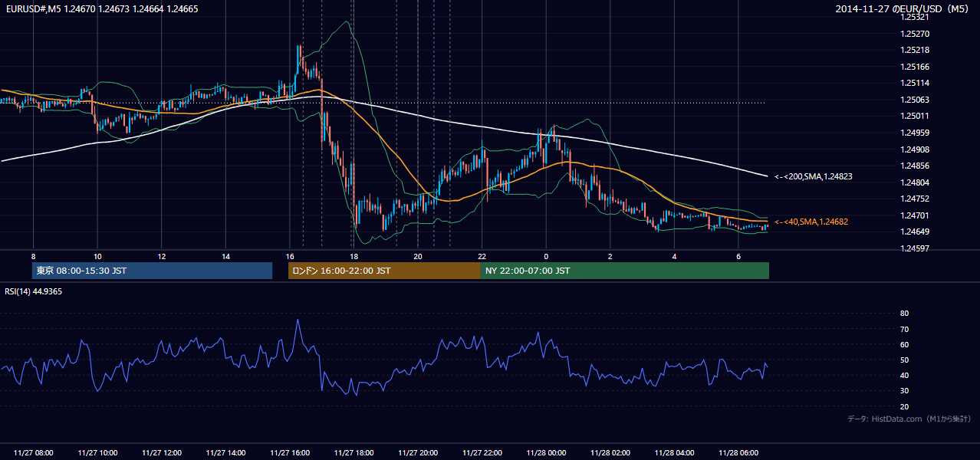
Task: Click the <-<200,SMA,1.24823 label
Action: click(813, 176)
